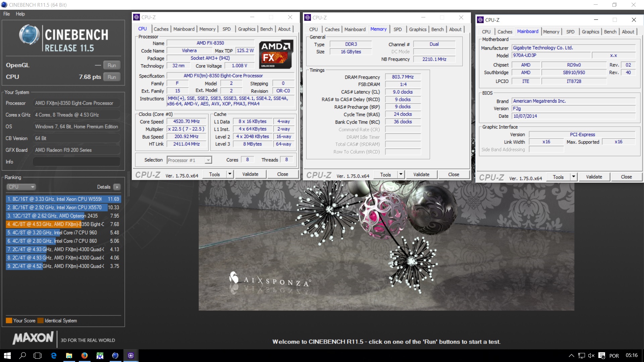Open Firefox from taskbar
This screenshot has height=362, width=644.
(85, 356)
